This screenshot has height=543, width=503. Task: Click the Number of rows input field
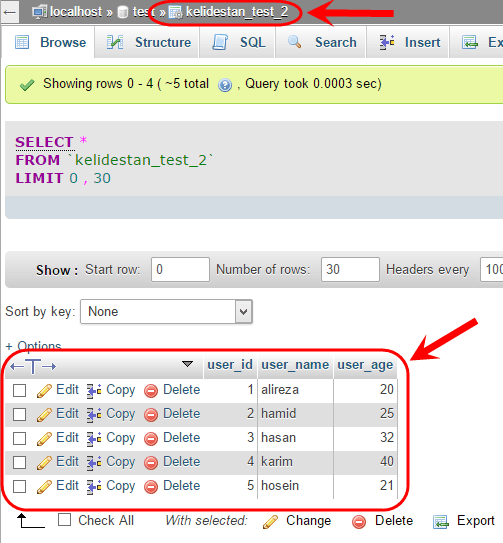coord(350,269)
